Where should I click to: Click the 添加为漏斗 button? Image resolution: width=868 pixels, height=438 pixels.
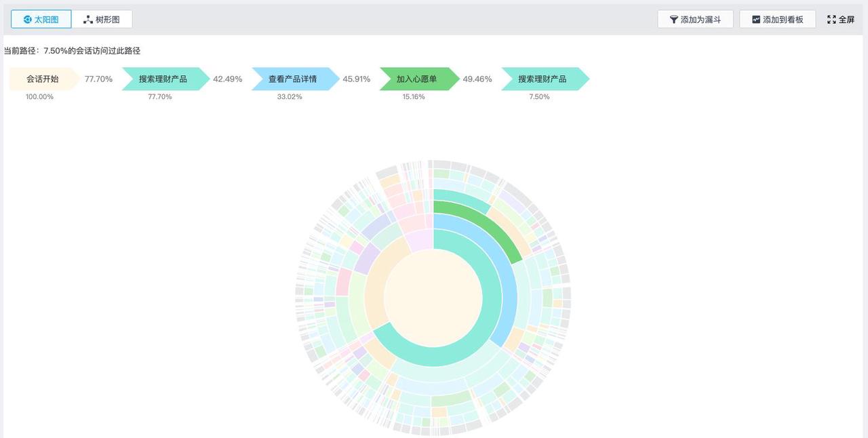pyautogui.click(x=695, y=20)
